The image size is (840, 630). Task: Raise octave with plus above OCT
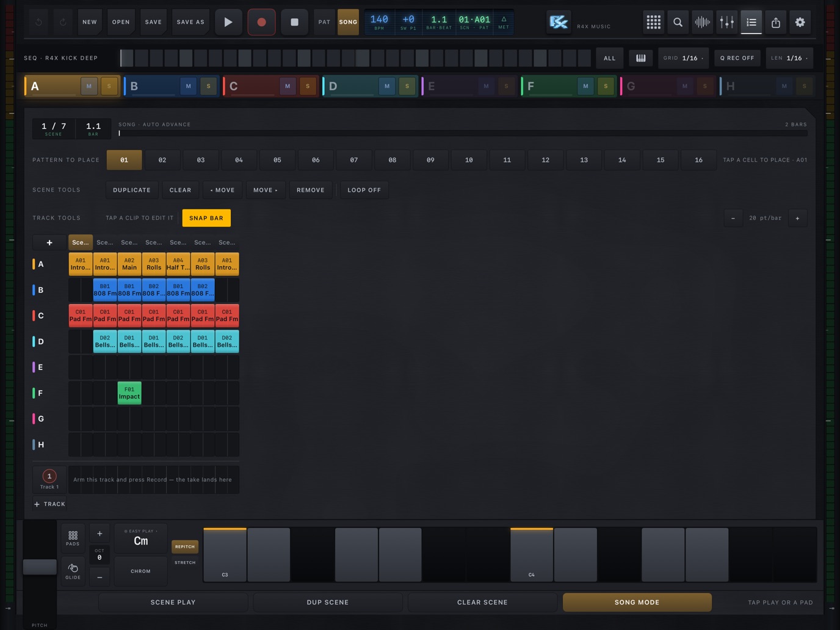[100, 534]
